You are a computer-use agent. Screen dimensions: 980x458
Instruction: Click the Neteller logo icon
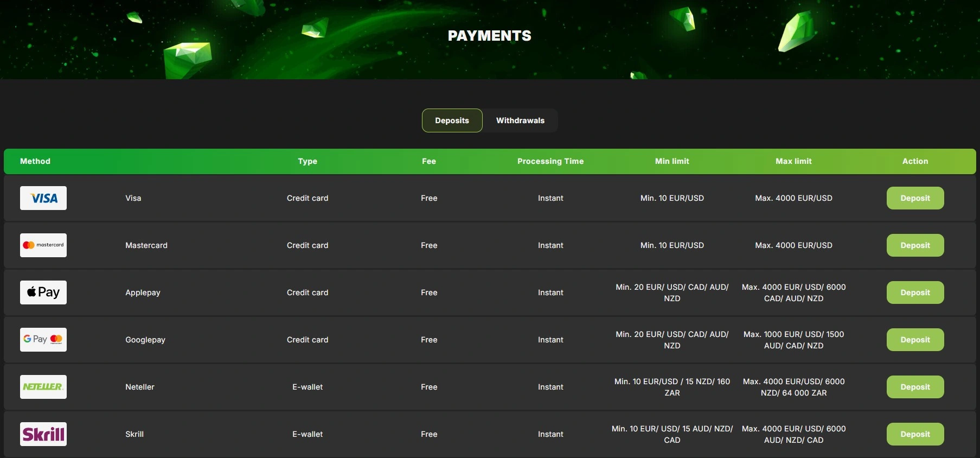43,387
